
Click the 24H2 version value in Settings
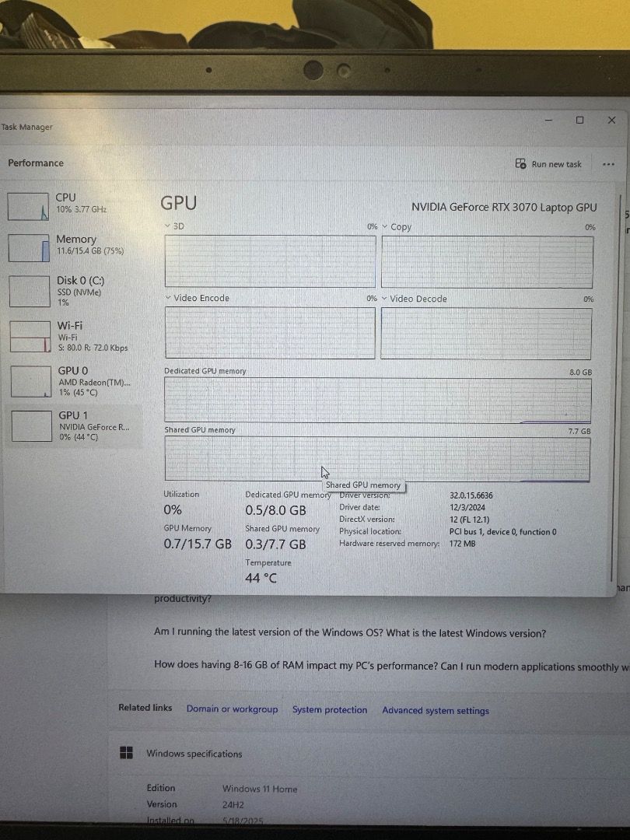(233, 805)
